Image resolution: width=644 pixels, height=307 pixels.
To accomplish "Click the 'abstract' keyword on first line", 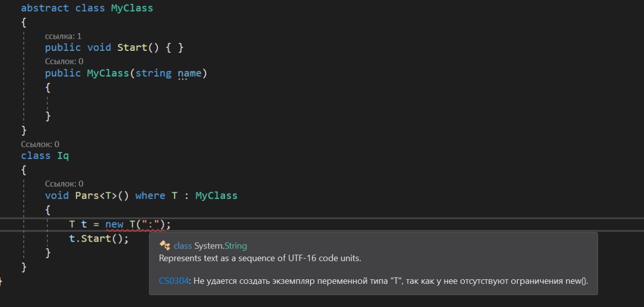I will pos(45,8).
